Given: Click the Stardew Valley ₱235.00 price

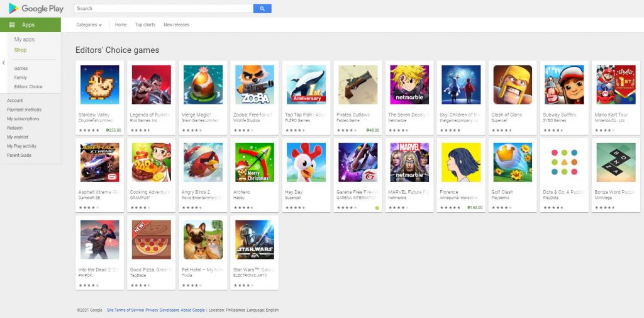Looking at the screenshot, I should tap(113, 130).
